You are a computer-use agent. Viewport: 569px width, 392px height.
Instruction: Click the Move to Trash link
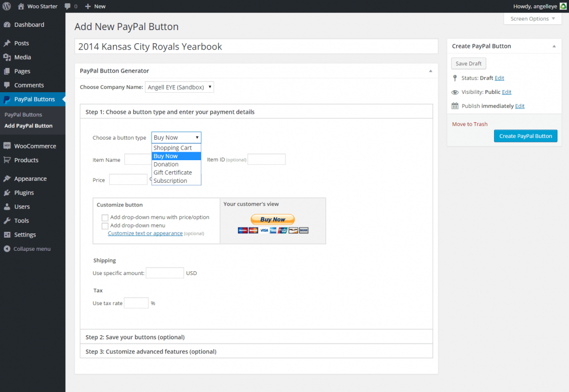pyautogui.click(x=469, y=124)
